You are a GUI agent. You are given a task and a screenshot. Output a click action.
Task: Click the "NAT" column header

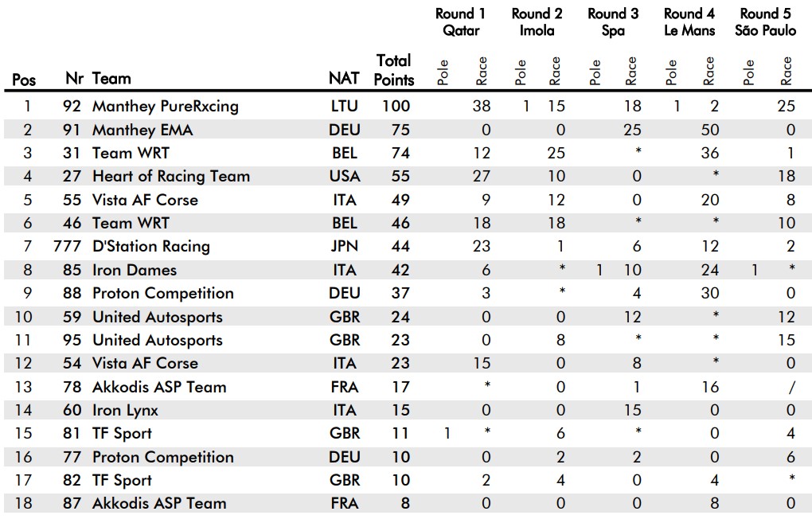pos(344,79)
